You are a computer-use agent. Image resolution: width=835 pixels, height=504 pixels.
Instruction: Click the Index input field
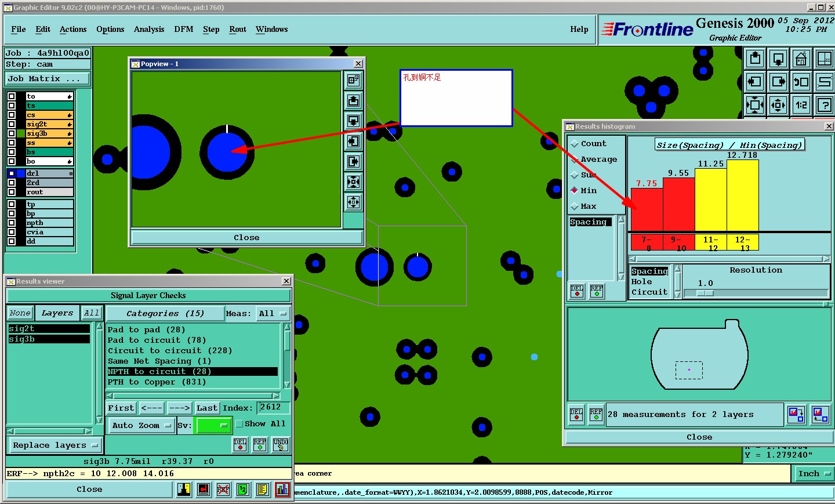273,408
